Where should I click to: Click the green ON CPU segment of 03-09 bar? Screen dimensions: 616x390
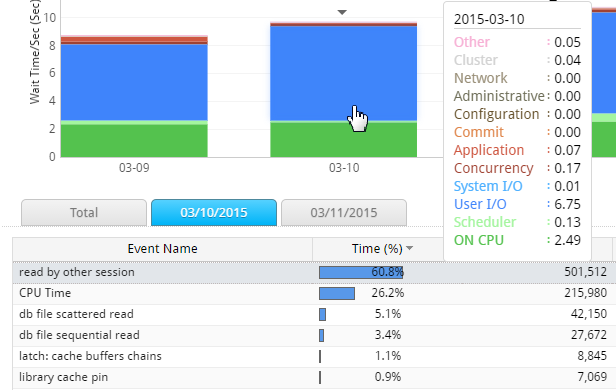(x=134, y=141)
